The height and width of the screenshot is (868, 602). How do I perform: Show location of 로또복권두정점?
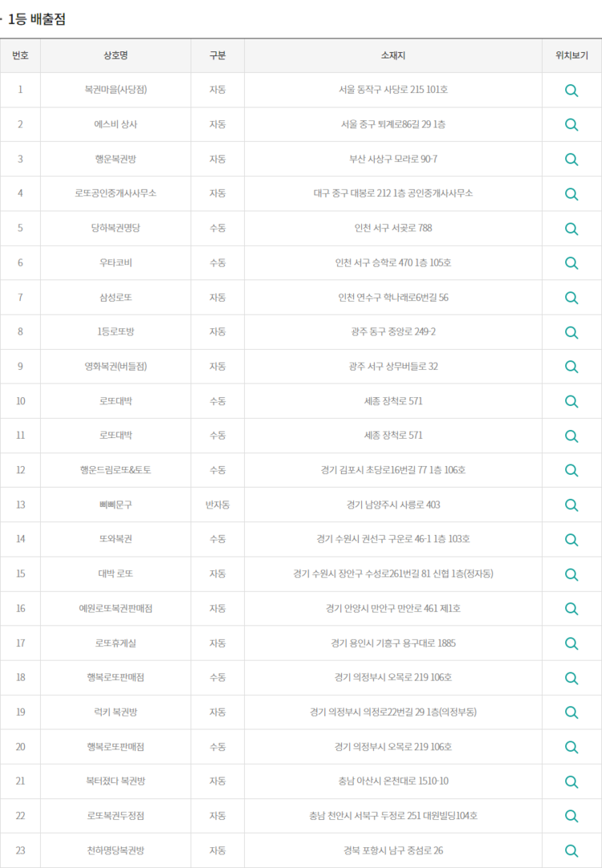(x=571, y=816)
